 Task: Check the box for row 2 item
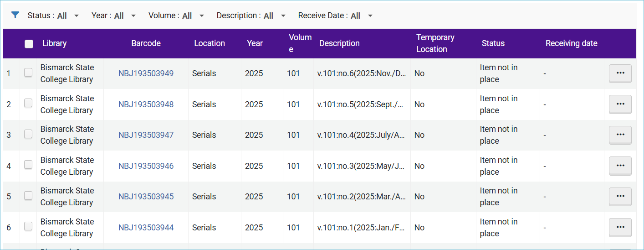click(x=28, y=103)
